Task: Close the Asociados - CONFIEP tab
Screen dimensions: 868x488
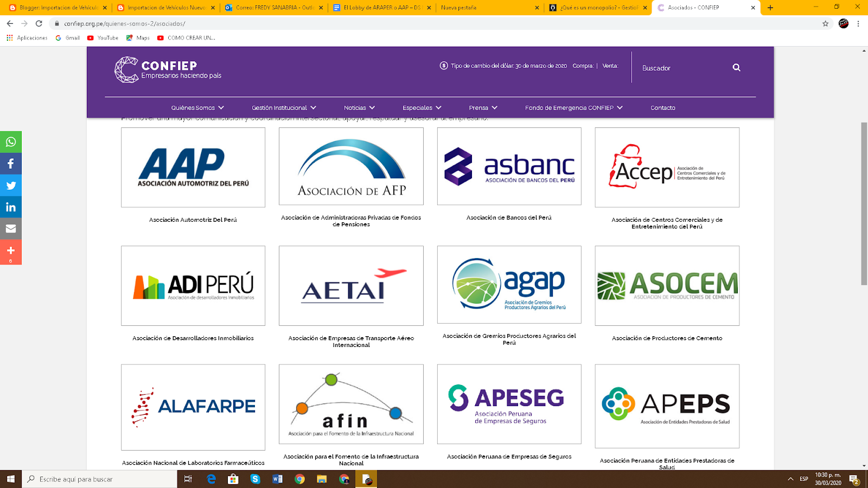Action: pos(753,8)
